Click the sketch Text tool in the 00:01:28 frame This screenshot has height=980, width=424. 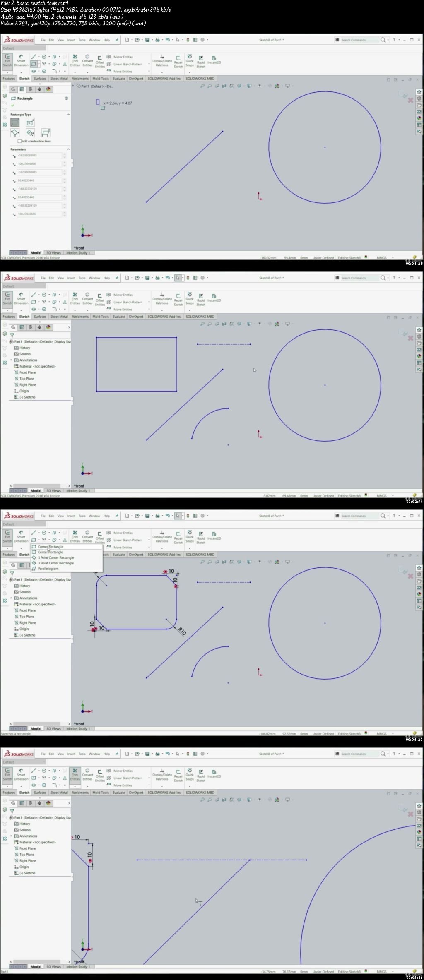tap(65, 64)
